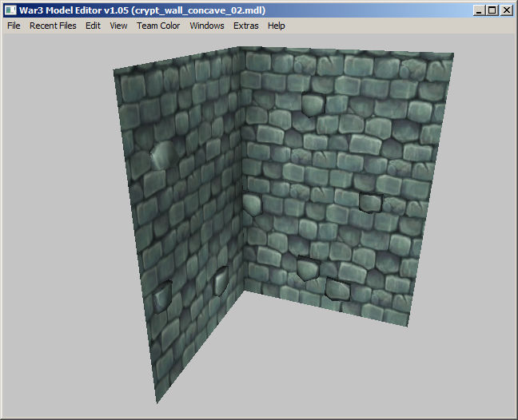518x420 pixels.
Task: Open the Extras menu
Action: [245, 26]
